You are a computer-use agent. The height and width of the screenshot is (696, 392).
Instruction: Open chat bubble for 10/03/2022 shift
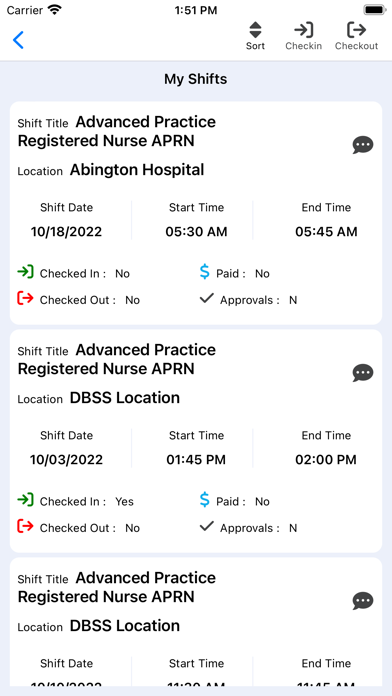tap(363, 373)
